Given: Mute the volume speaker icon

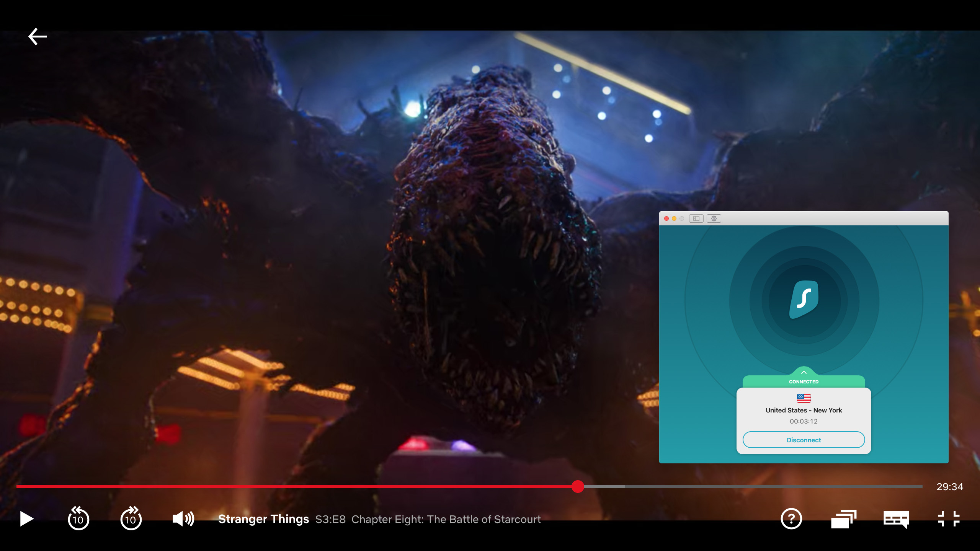Looking at the screenshot, I should click(x=183, y=519).
